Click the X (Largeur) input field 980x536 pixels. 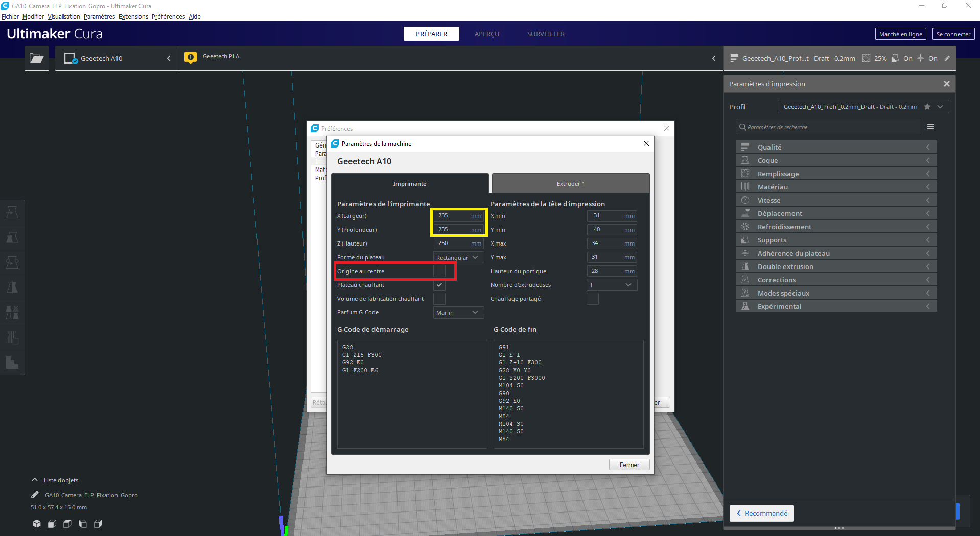pos(458,216)
